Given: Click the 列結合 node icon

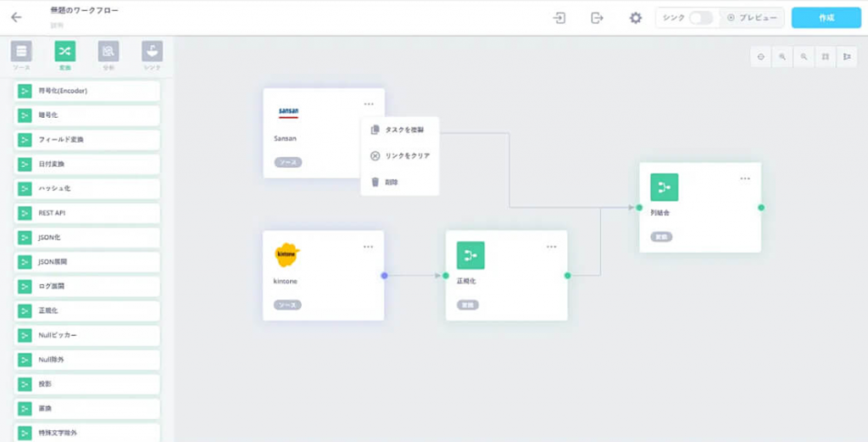Looking at the screenshot, I should point(664,187).
